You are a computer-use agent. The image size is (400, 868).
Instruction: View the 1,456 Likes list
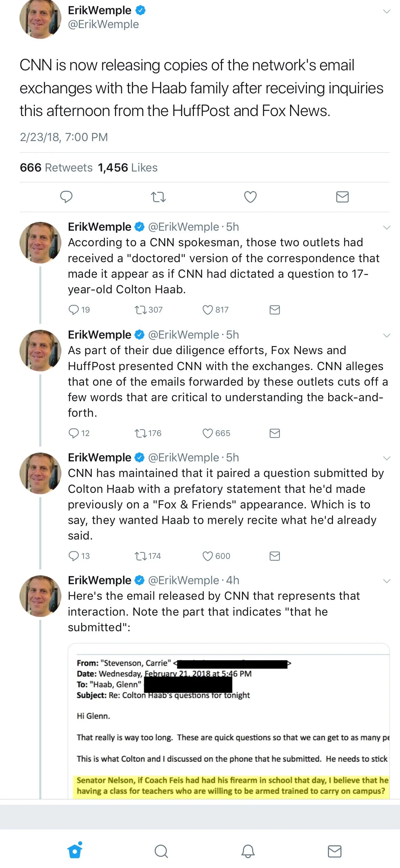pos(128,167)
